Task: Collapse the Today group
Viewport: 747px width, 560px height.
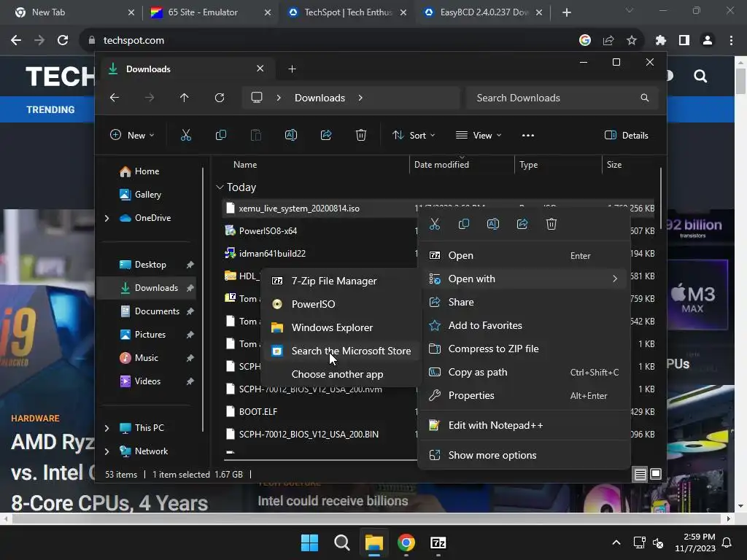Action: pos(220,187)
